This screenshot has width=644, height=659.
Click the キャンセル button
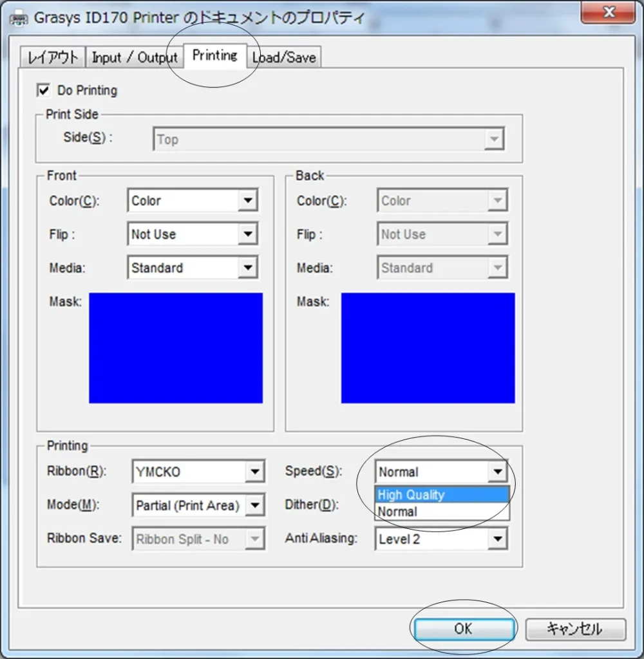coord(576,629)
